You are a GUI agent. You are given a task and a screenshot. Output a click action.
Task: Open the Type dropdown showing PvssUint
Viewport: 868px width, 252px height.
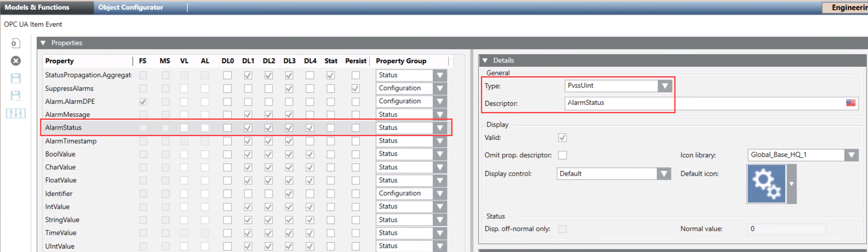pos(665,86)
